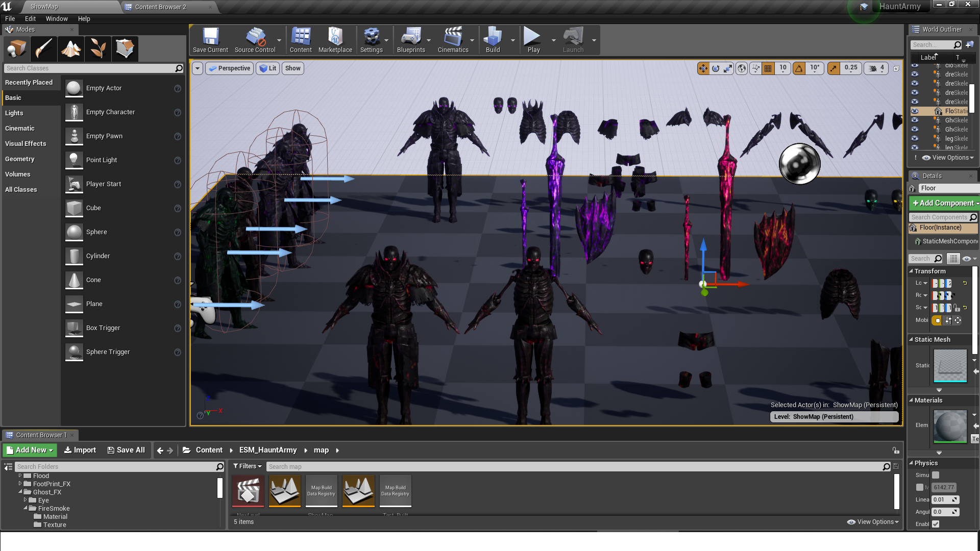The width and height of the screenshot is (980, 551).
Task: Open the scale snap 0.25 dropdown
Action: (851, 68)
